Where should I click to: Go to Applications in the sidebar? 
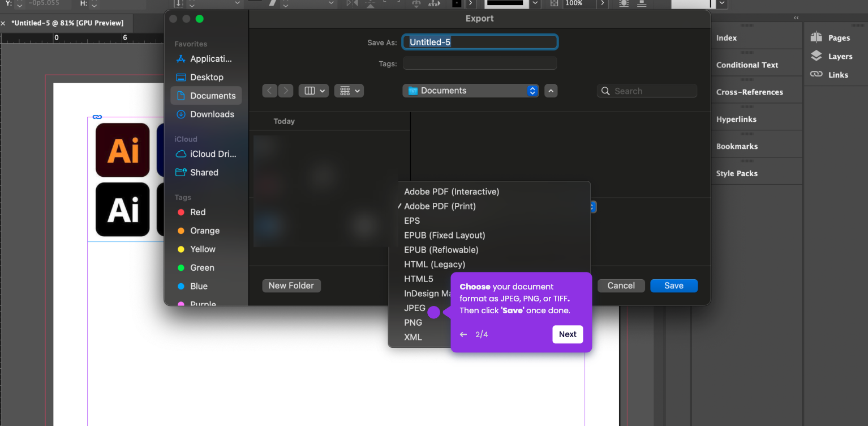coord(206,59)
